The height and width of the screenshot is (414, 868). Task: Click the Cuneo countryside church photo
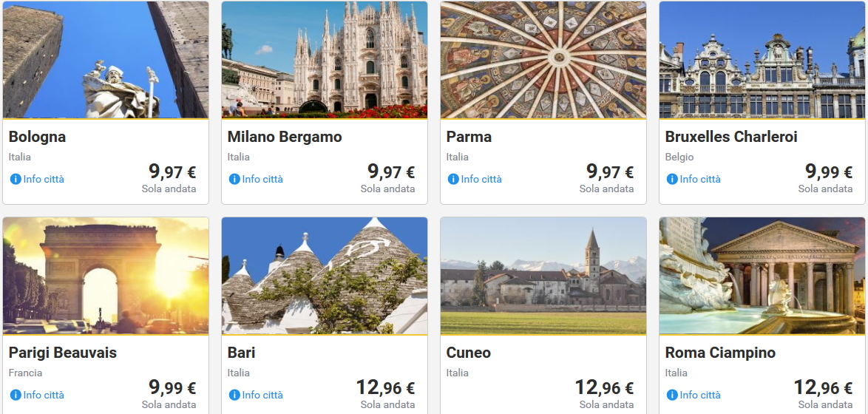click(543, 276)
